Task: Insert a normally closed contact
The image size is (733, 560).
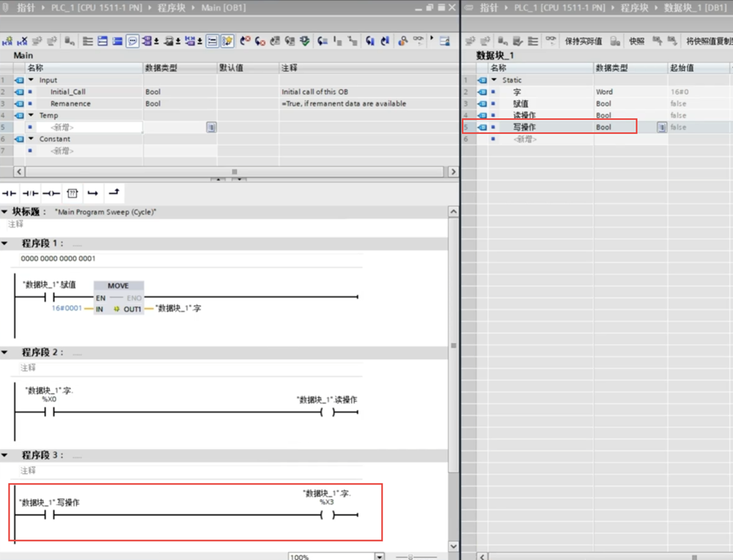Action: pyautogui.click(x=30, y=194)
